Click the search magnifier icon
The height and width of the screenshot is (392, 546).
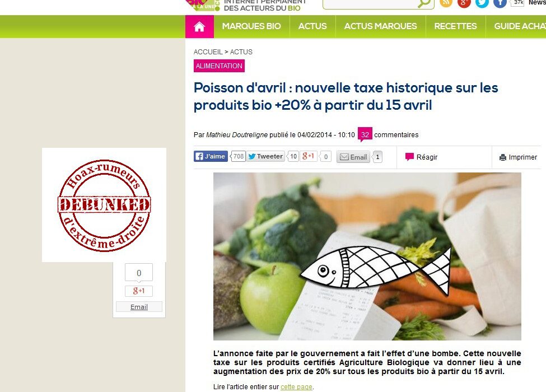pos(424,3)
